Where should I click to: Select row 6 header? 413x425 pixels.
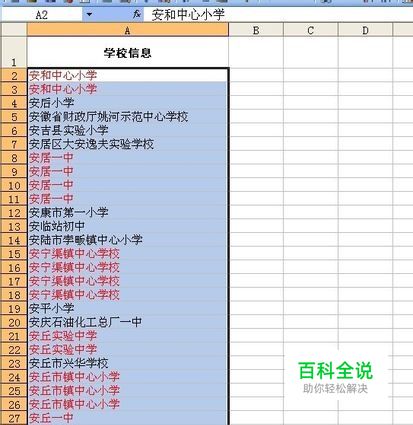[x=13, y=130]
